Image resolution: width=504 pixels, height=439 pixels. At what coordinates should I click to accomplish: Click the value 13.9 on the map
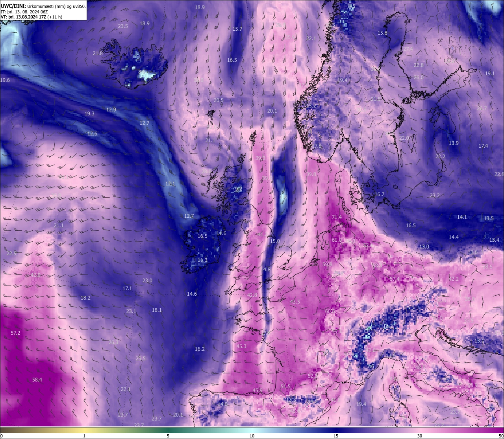click(x=454, y=143)
